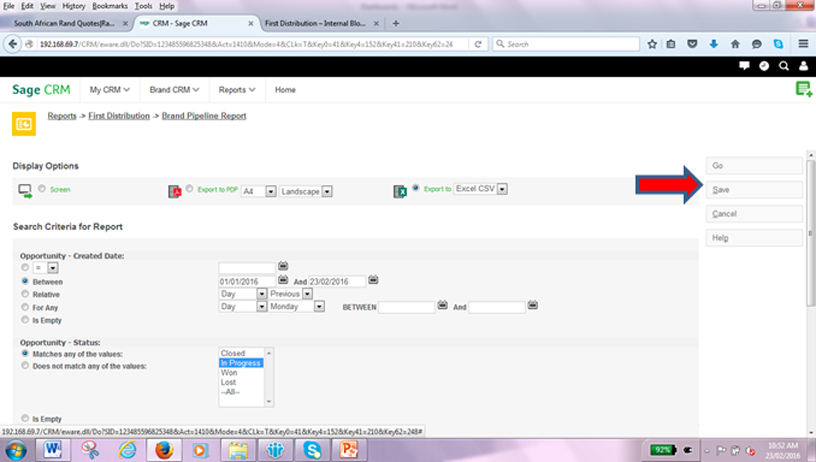Screen dimensions: 816x462
Task: Click the green new record plus icon
Action: [x=804, y=89]
